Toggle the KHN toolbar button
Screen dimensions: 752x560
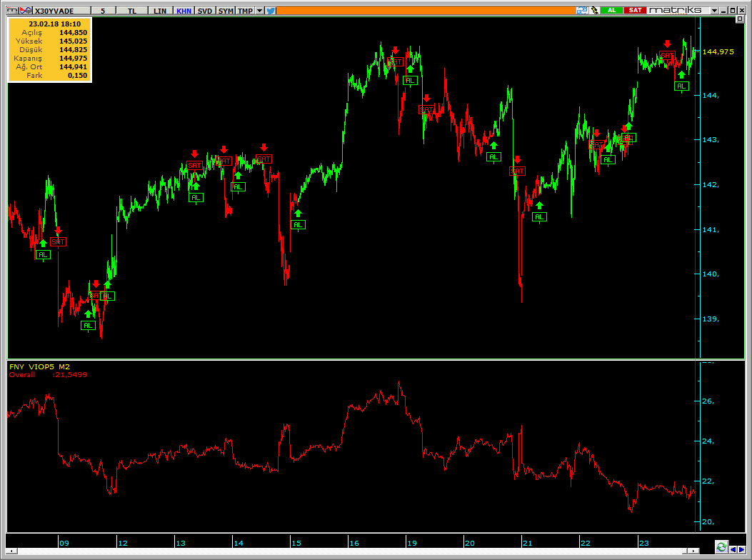184,11
